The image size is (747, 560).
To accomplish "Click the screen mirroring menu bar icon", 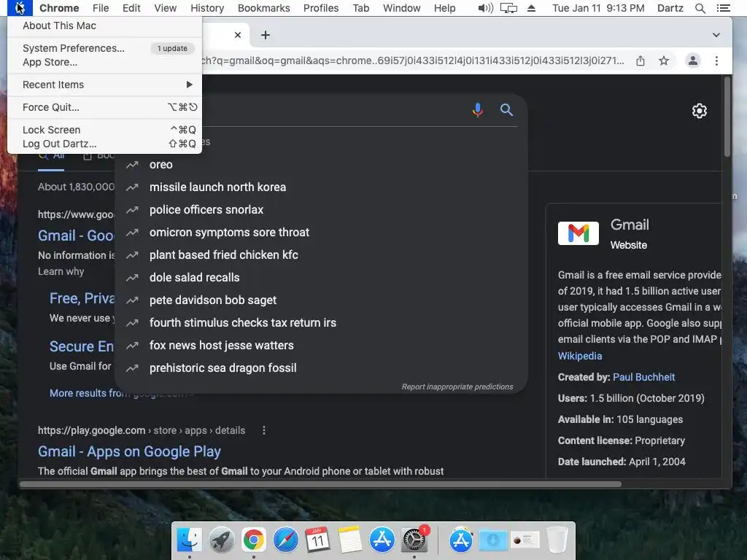I will coord(508,8).
